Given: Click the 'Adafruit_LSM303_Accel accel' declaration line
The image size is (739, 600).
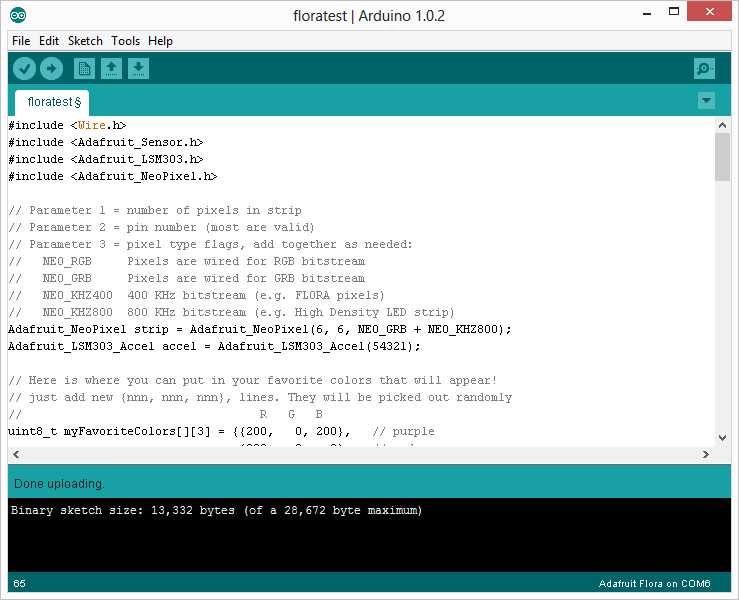Looking at the screenshot, I should (214, 346).
